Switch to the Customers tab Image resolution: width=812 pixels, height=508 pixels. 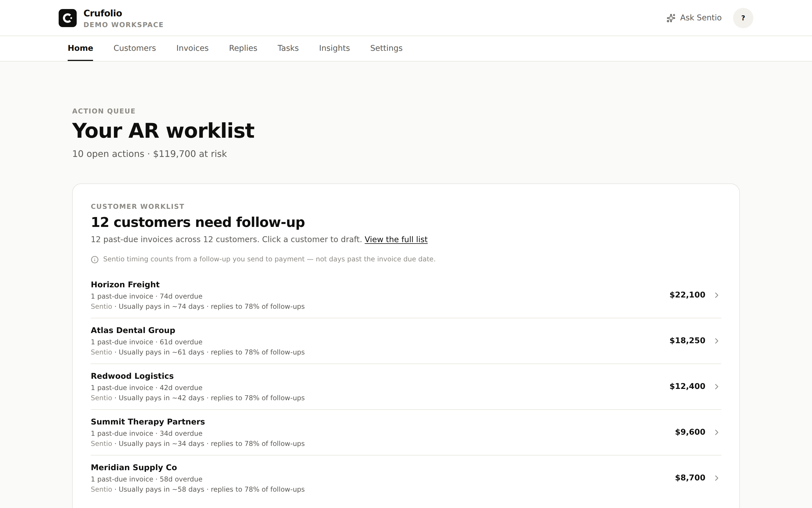pyautogui.click(x=134, y=48)
